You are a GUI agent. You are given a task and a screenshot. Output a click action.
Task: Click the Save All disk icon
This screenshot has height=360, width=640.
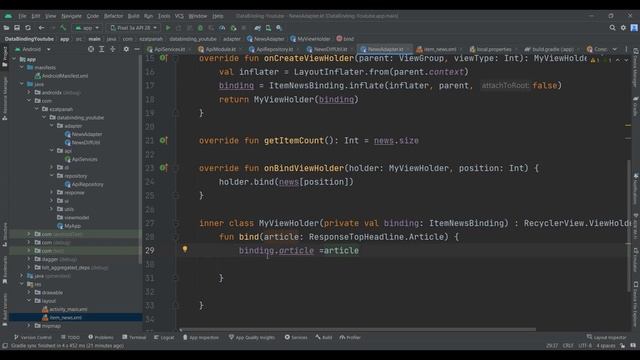[17, 28]
